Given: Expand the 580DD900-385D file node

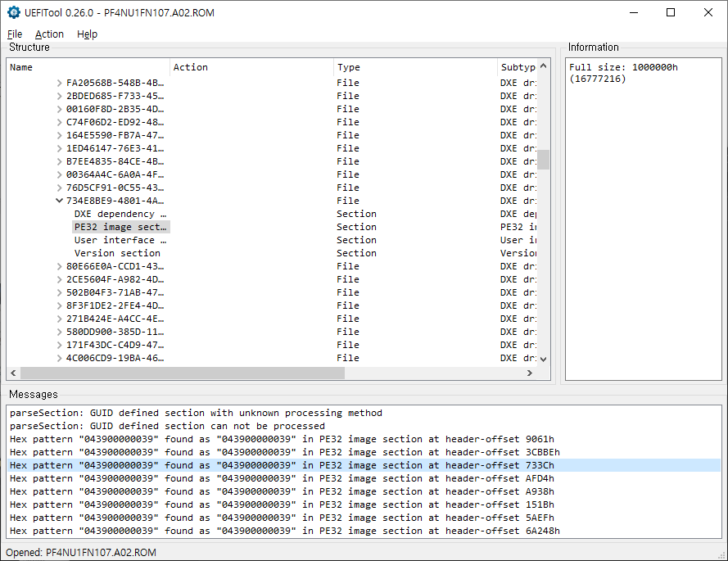Looking at the screenshot, I should click(59, 332).
